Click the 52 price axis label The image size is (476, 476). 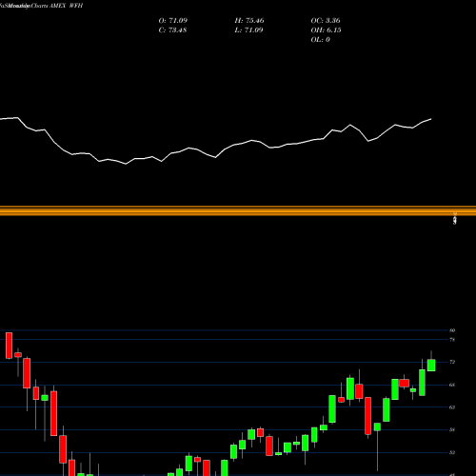point(452,452)
